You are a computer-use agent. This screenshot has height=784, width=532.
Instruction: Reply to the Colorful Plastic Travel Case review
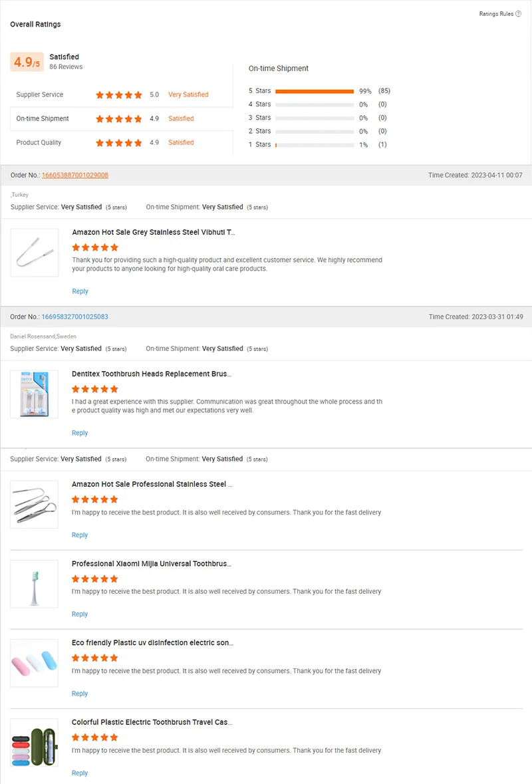click(80, 773)
